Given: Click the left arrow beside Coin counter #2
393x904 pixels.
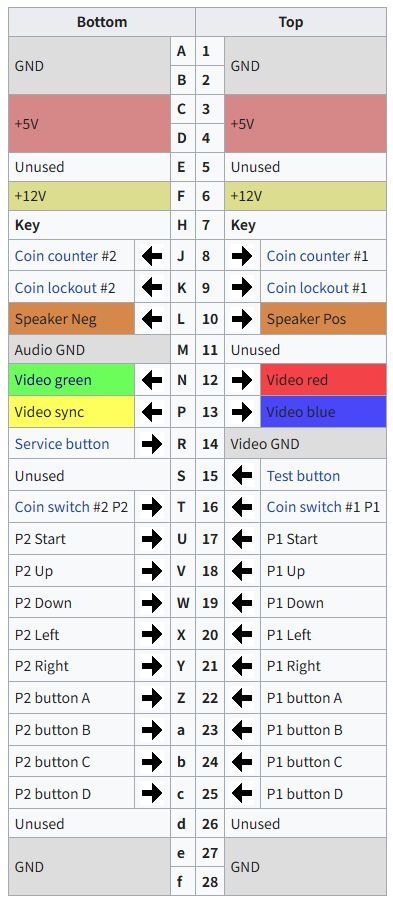Looking at the screenshot, I should pyautogui.click(x=152, y=256).
